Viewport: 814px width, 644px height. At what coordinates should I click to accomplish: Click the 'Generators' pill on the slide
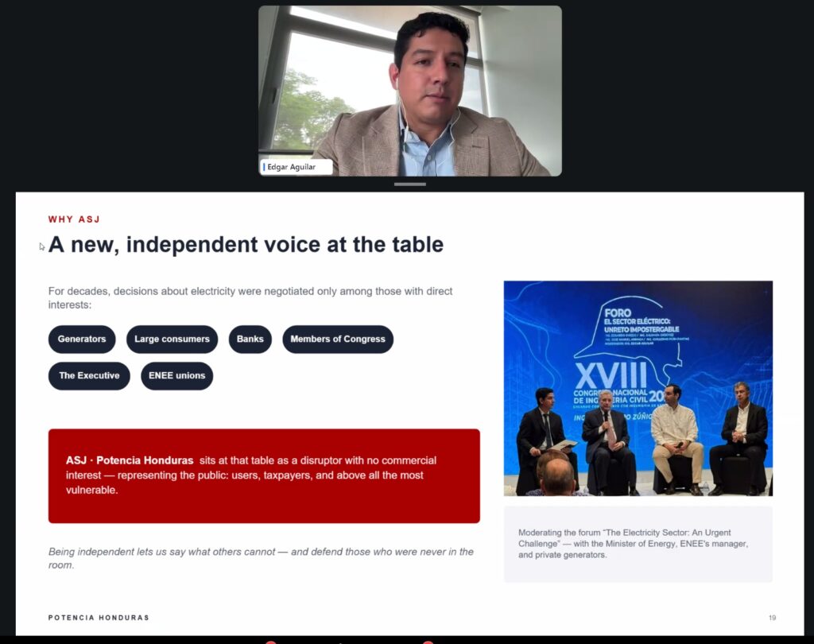pyautogui.click(x=82, y=339)
